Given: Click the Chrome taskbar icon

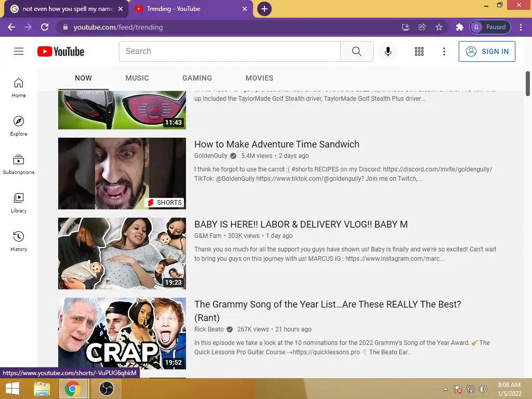Looking at the screenshot, I should 72,389.
